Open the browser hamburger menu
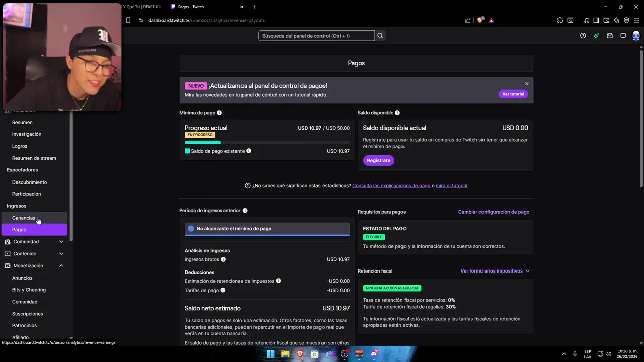 click(637, 20)
